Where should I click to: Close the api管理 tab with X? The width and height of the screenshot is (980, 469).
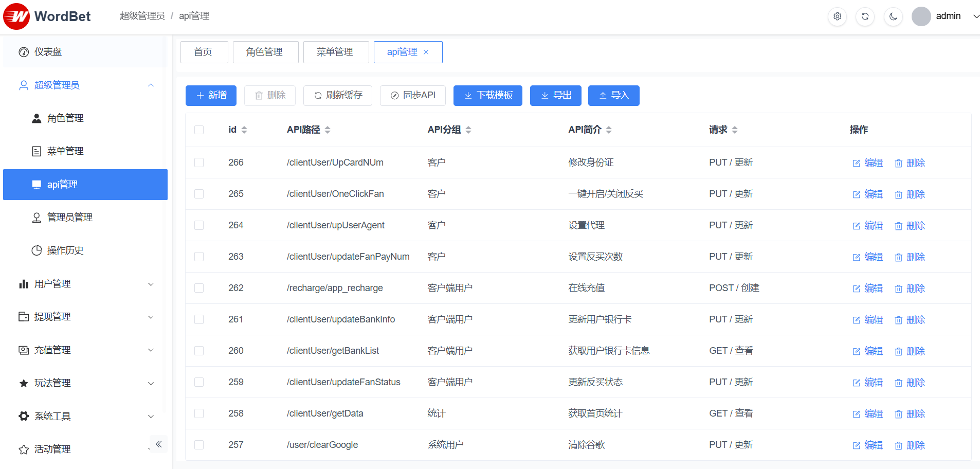tap(426, 52)
